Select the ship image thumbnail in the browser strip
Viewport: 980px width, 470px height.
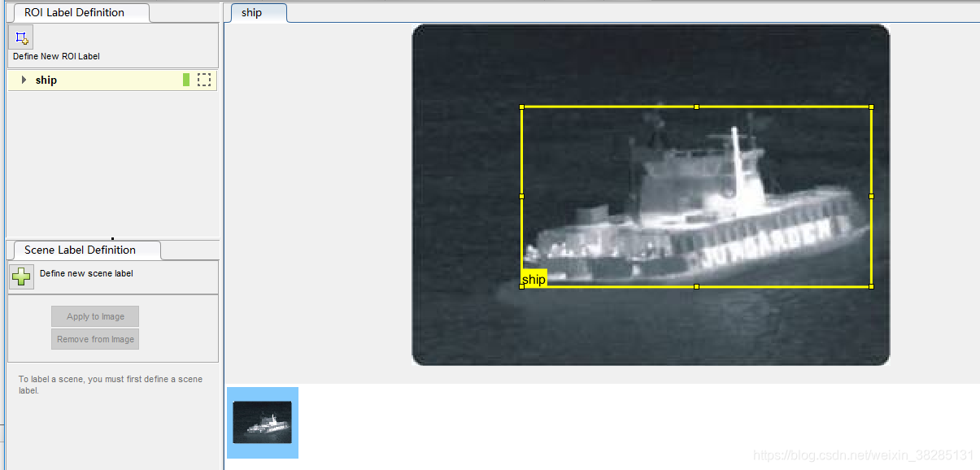tap(262, 422)
